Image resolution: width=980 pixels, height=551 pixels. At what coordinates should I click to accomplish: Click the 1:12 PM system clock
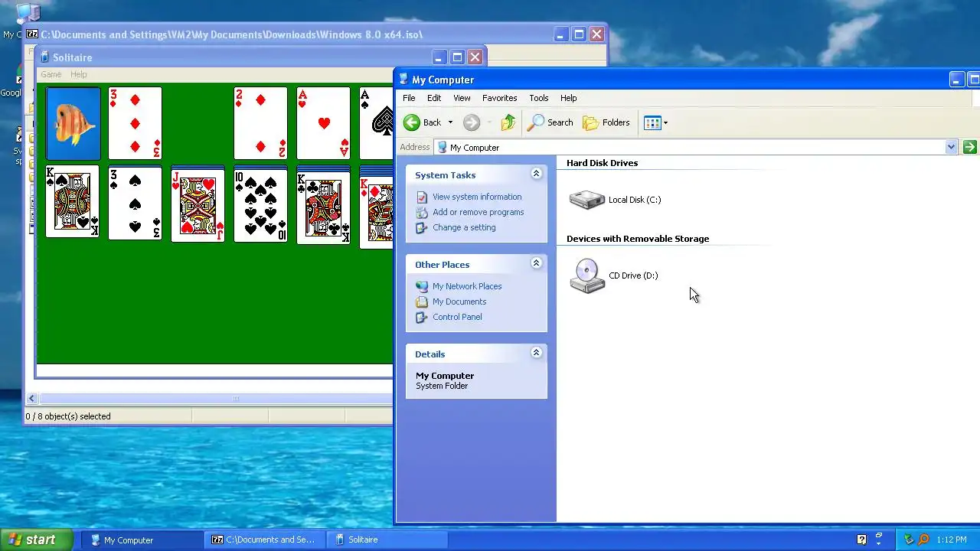tap(952, 540)
